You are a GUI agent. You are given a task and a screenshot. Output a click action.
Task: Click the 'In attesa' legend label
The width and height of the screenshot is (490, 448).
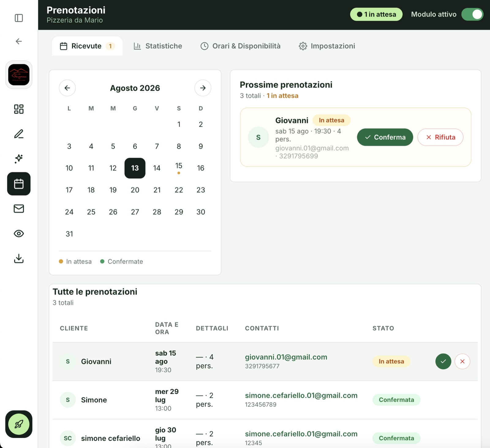[x=79, y=262]
